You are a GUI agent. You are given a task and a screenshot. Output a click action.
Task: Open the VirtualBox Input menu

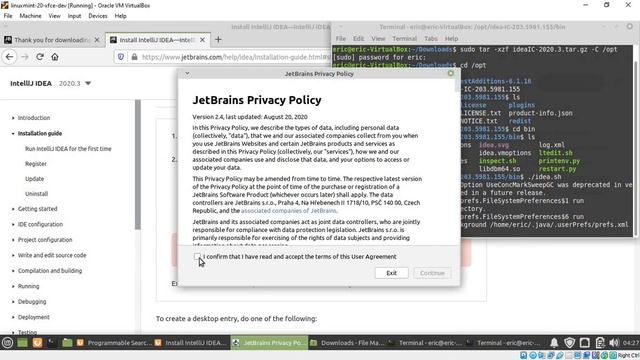pos(74,16)
